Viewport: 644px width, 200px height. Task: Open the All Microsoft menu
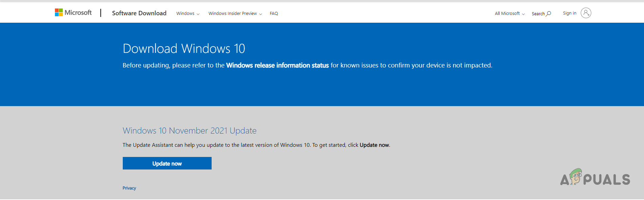507,14
